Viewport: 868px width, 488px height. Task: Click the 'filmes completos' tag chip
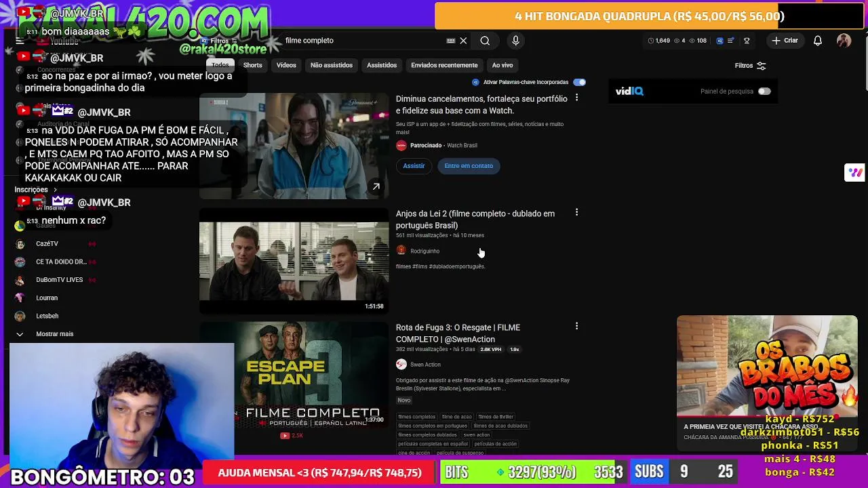pos(416,417)
